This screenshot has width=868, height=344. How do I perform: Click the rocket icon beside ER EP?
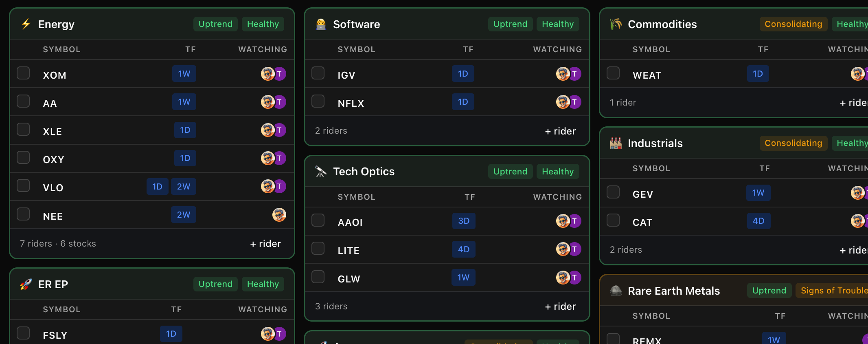point(26,284)
